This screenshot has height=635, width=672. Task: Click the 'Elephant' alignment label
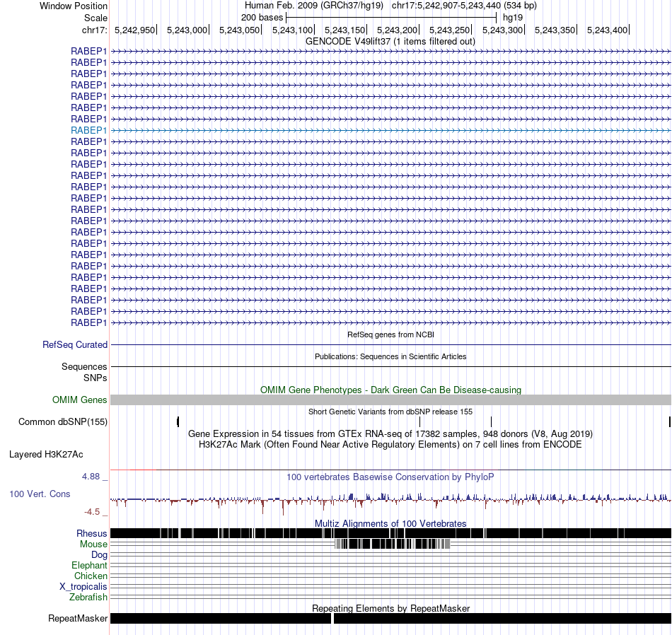(89, 566)
